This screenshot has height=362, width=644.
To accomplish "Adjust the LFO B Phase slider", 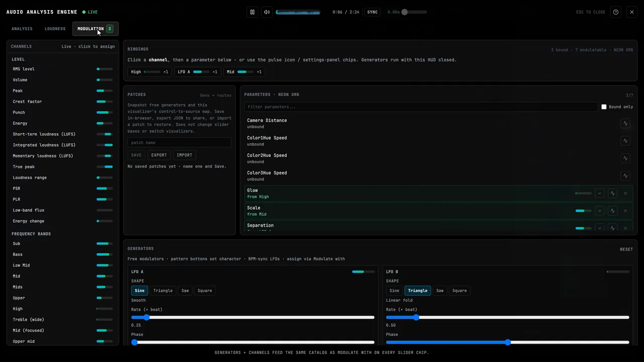I will click(x=508, y=342).
